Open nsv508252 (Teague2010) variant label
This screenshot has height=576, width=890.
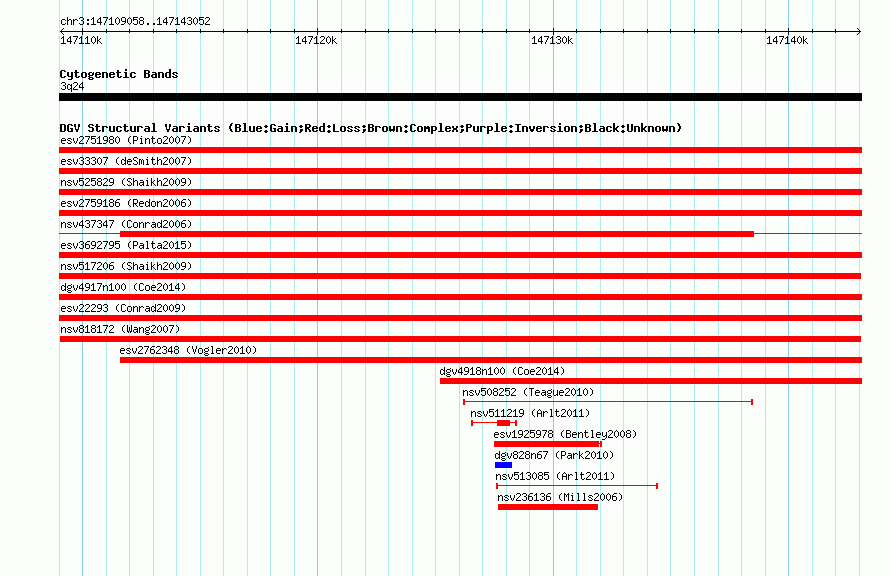[528, 392]
